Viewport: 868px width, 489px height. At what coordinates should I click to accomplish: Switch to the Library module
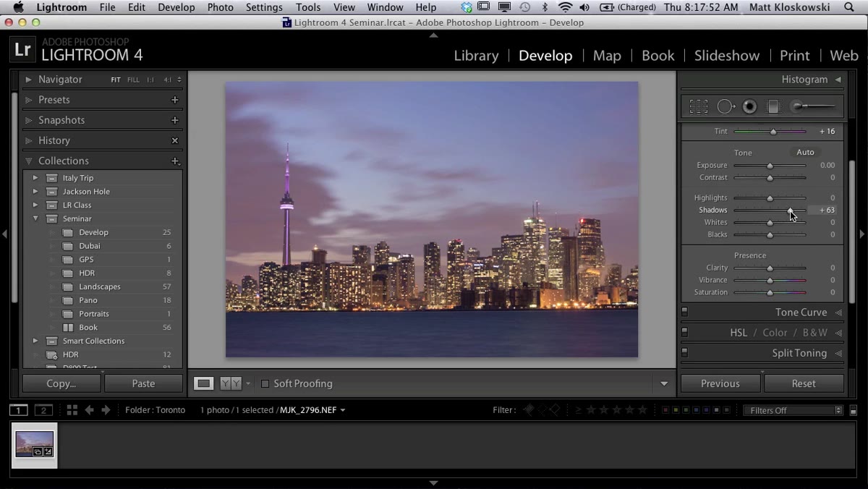(476, 56)
